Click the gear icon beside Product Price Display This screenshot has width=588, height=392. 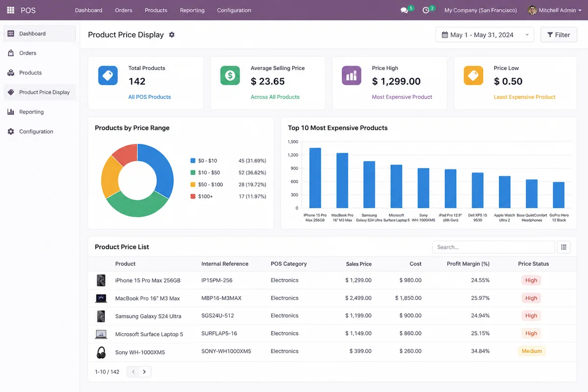coord(171,35)
